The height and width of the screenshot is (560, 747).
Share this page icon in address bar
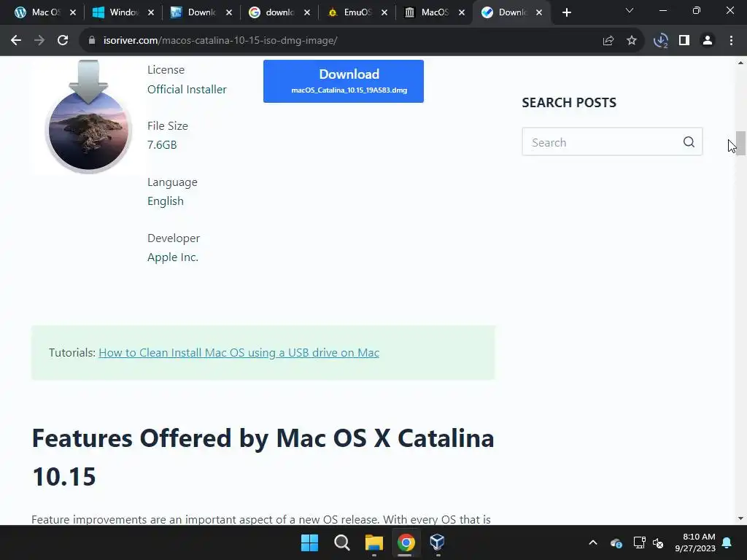tap(608, 41)
